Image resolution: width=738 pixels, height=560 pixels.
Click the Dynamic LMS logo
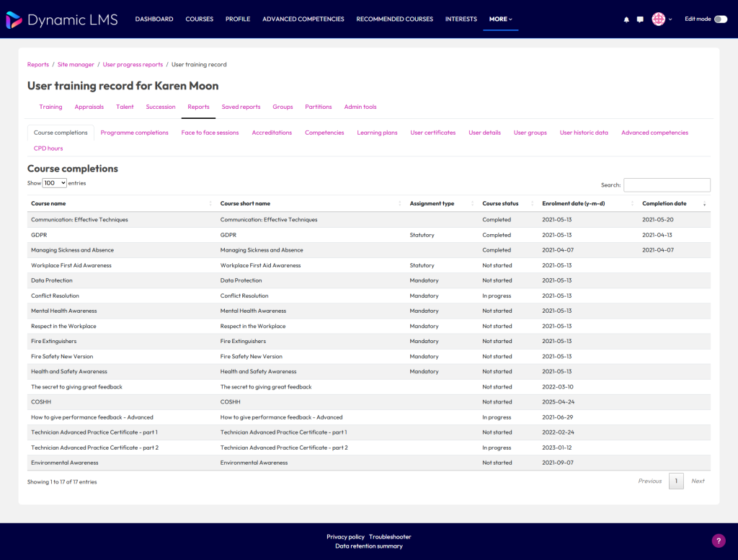pyautogui.click(x=62, y=19)
